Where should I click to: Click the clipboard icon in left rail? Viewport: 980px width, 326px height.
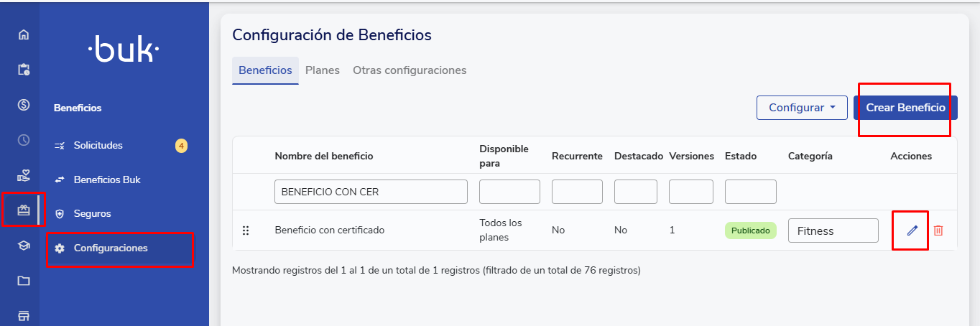[24, 70]
